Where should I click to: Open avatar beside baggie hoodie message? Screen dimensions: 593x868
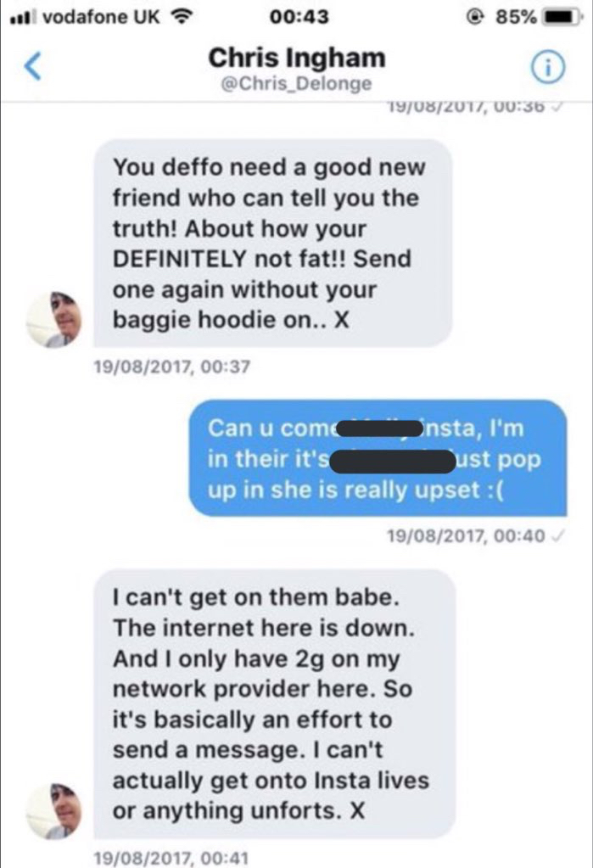tap(53, 320)
